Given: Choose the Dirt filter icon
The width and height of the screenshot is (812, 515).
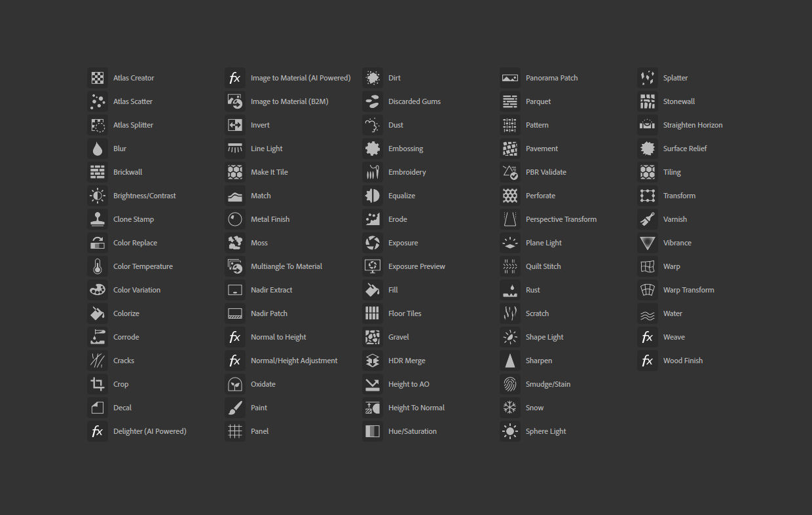Looking at the screenshot, I should click(x=373, y=78).
